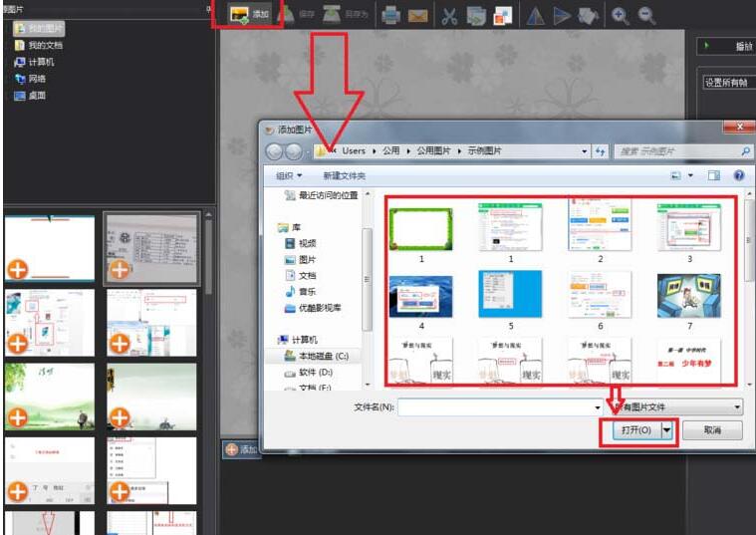Select 桌面 in the folder tree
The height and width of the screenshot is (535, 756).
[x=30, y=95]
